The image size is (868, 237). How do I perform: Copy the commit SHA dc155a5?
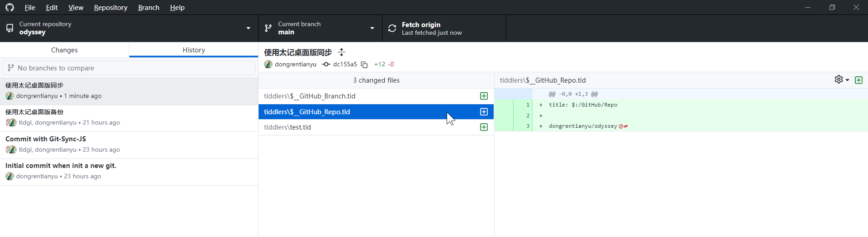click(364, 65)
